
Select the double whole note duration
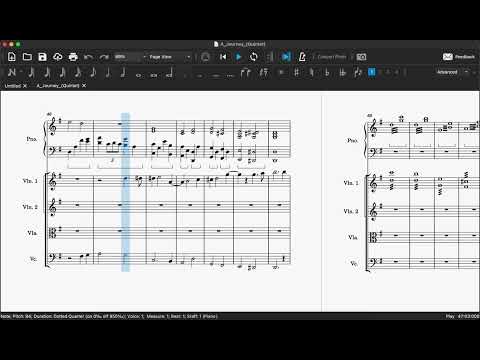coord(154,75)
